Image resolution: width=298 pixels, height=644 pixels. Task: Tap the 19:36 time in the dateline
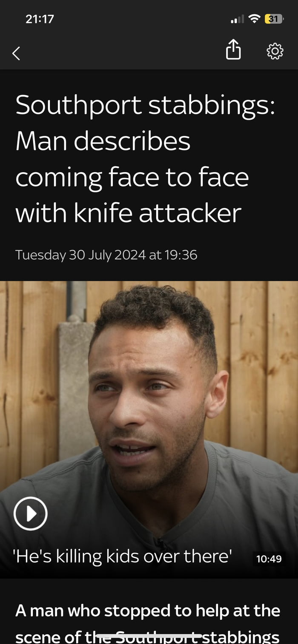(x=181, y=255)
